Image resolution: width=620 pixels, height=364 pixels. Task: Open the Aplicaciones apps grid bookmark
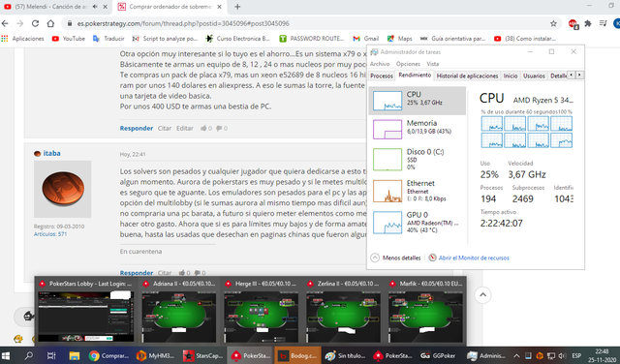pos(23,39)
